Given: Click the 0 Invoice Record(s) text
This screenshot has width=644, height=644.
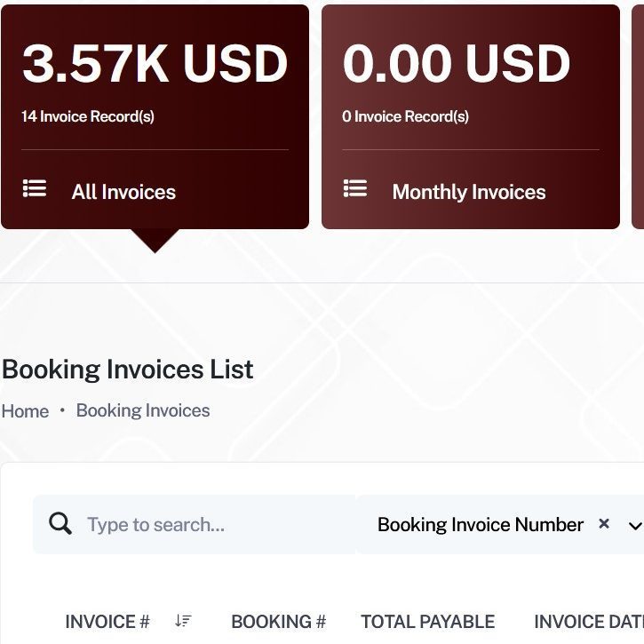Looking at the screenshot, I should (x=405, y=116).
